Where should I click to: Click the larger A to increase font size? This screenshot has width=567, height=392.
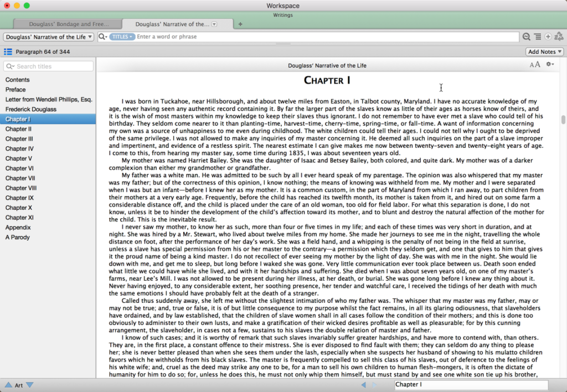point(537,64)
